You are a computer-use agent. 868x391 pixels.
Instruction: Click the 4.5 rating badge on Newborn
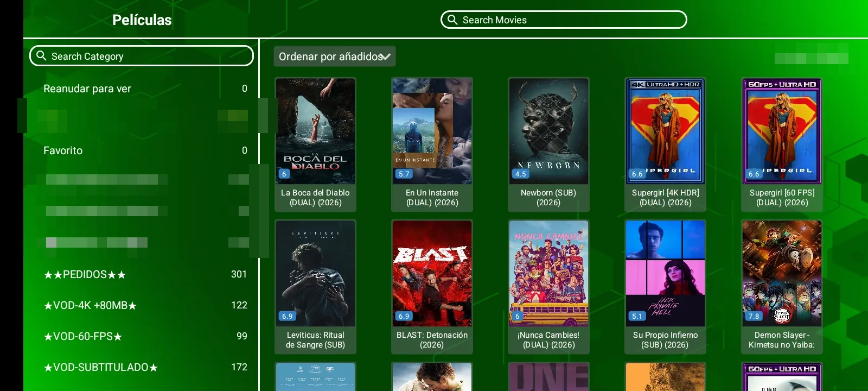pos(520,174)
